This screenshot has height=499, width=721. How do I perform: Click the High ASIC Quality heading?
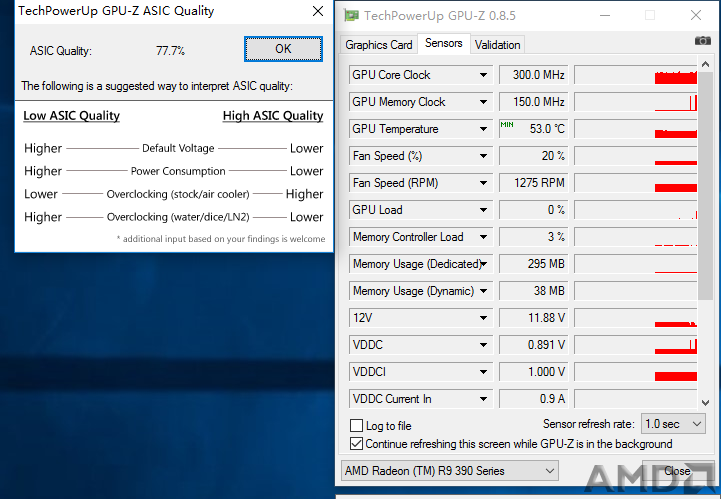click(x=273, y=116)
